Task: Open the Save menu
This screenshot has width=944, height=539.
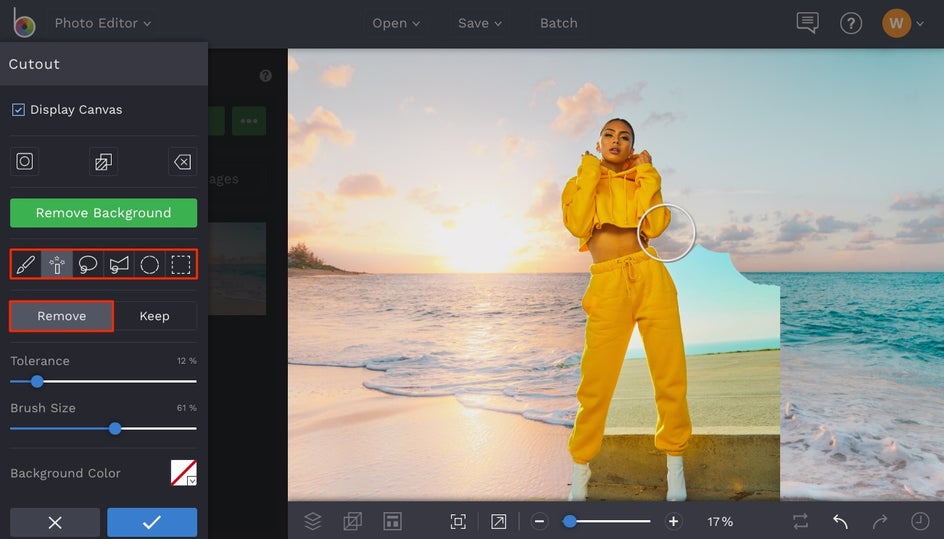Action: (x=480, y=23)
